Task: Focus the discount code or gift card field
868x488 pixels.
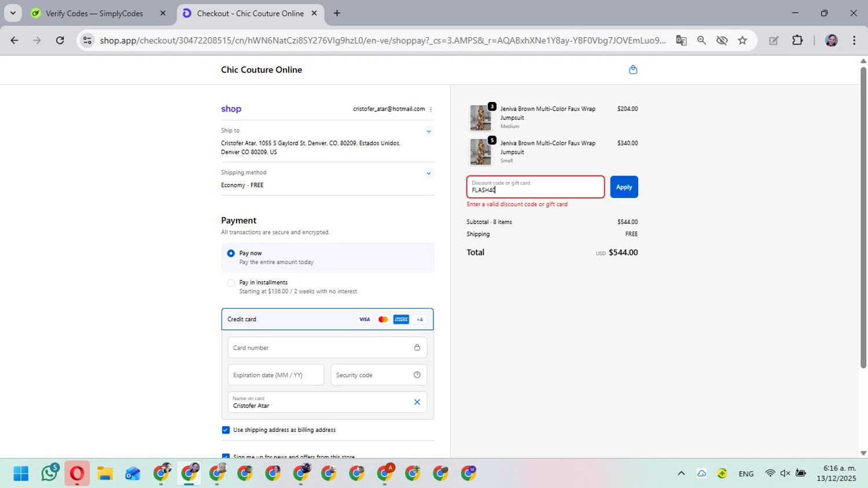Action: pyautogui.click(x=535, y=187)
